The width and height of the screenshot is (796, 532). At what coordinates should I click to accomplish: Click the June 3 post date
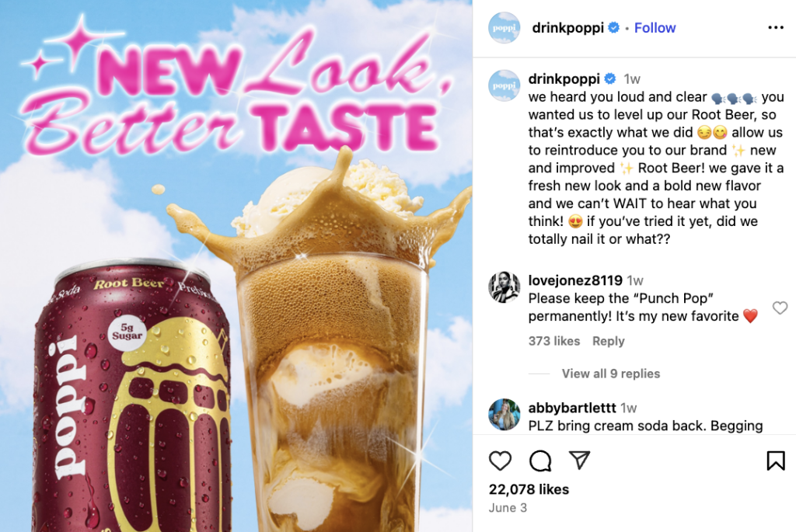(x=508, y=508)
